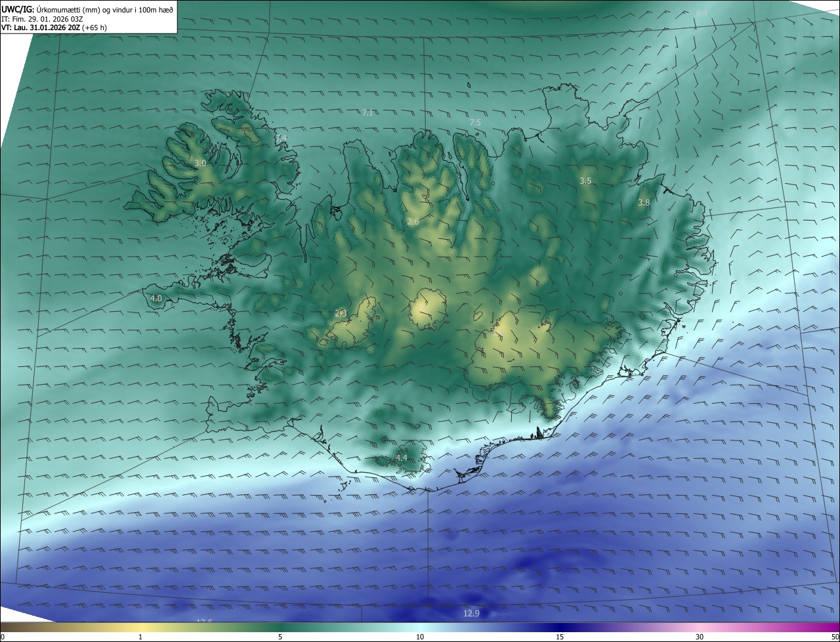Click the 30 tick on the color scale
The width and height of the screenshot is (840, 642).
click(x=700, y=637)
